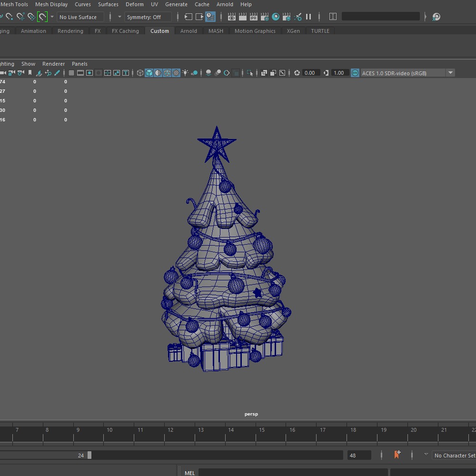Switch to the Animation shelf tab
The image size is (476, 476).
pos(33,31)
